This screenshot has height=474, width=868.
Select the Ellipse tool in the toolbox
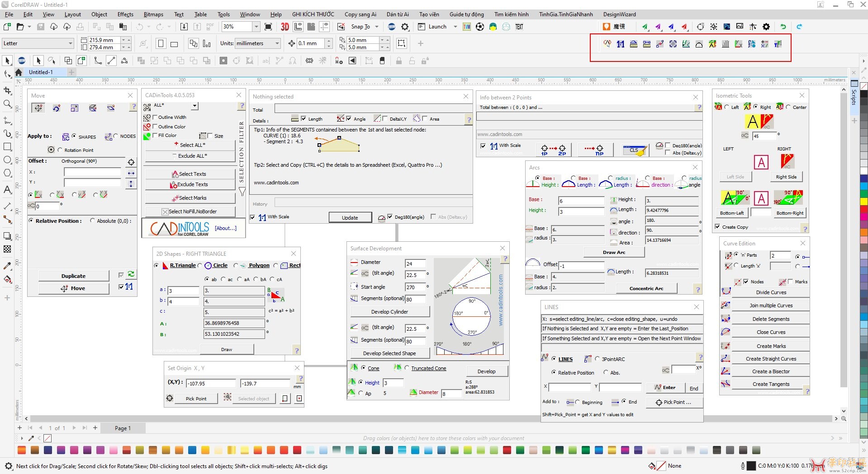[7, 160]
